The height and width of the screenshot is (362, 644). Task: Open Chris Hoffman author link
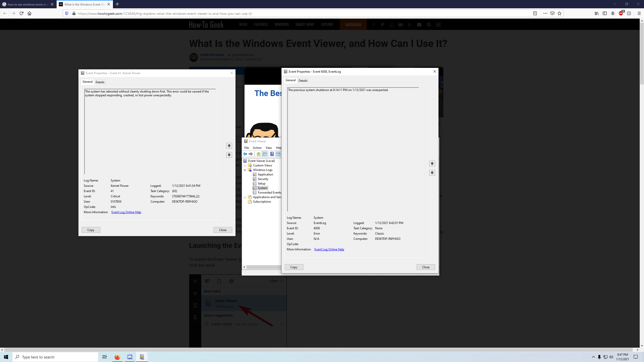click(212, 55)
